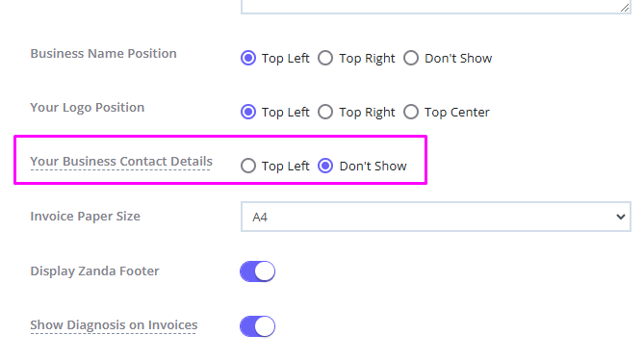Click the Display Zanda Footer label
The image size is (644, 361).
point(95,271)
